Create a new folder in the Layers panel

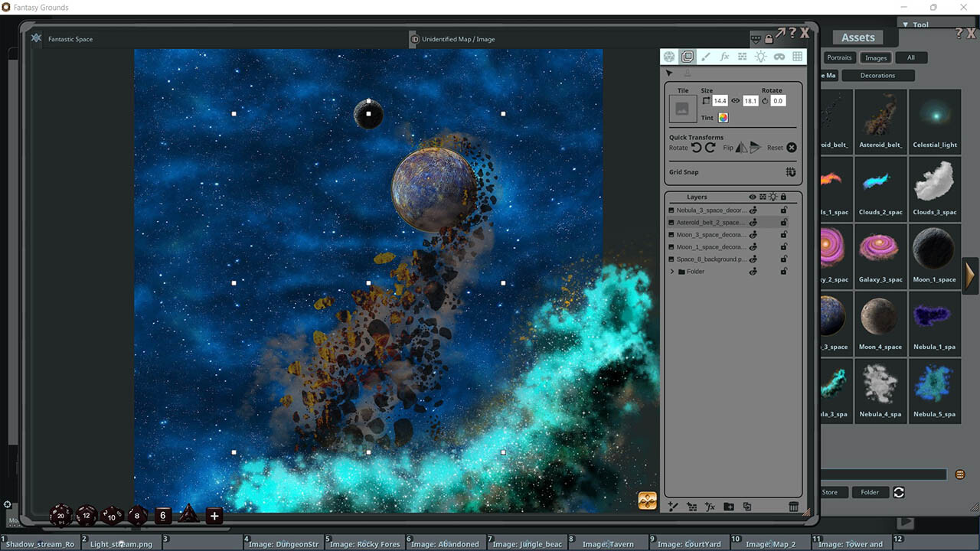click(x=728, y=507)
